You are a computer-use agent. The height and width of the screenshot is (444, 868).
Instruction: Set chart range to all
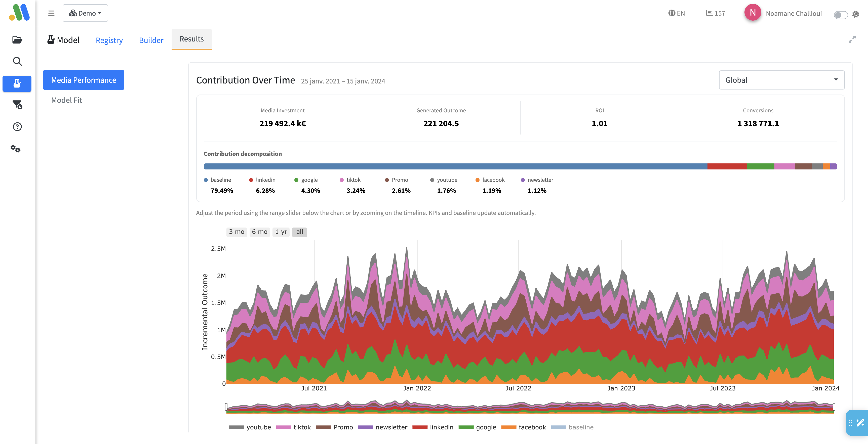coord(300,232)
